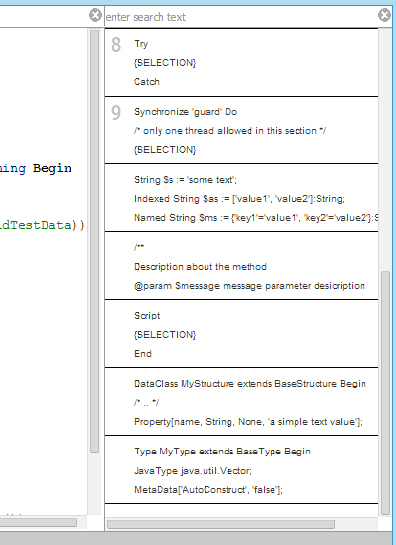Select the Type MyType extends BaseType snippet
This screenshot has height=545, width=396.
241,470
